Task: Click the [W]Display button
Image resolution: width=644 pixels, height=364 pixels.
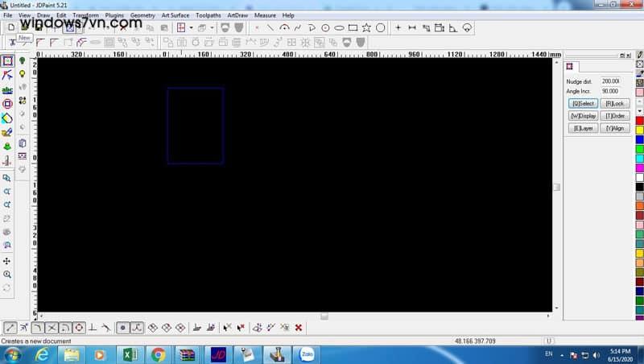Action: pyautogui.click(x=583, y=116)
